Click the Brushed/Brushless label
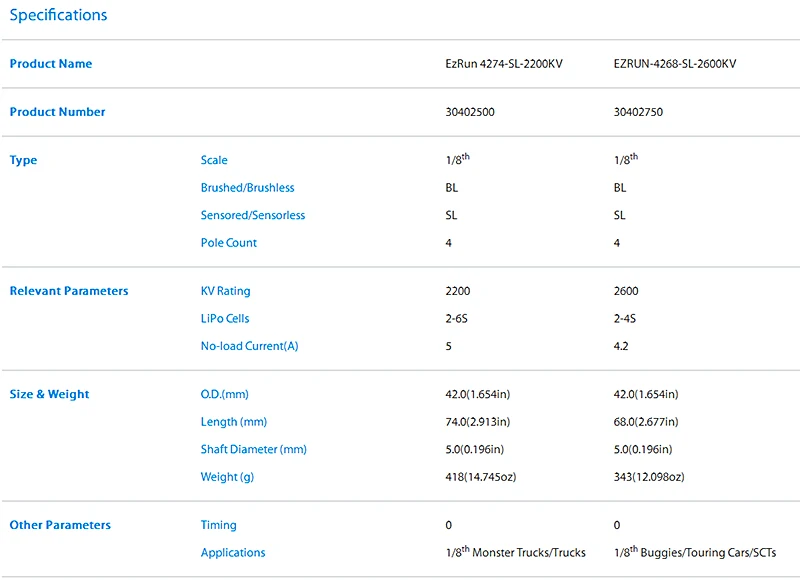800x580 pixels. click(247, 188)
